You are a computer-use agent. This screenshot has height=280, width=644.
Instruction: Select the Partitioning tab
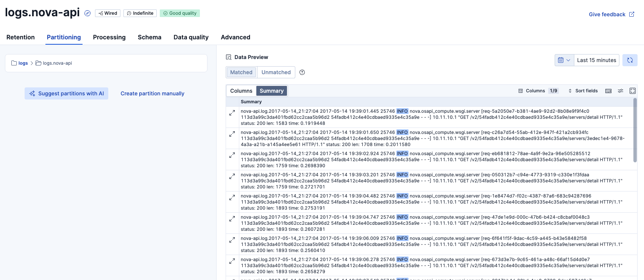click(x=64, y=37)
